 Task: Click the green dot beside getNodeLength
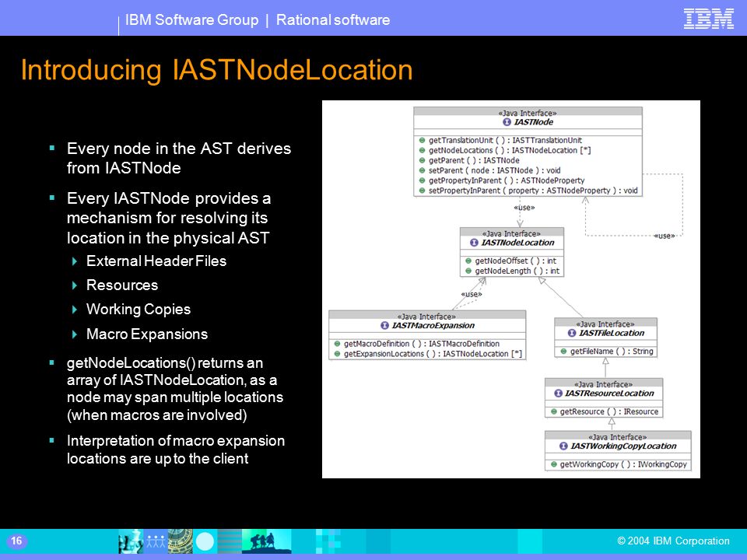[x=468, y=271]
